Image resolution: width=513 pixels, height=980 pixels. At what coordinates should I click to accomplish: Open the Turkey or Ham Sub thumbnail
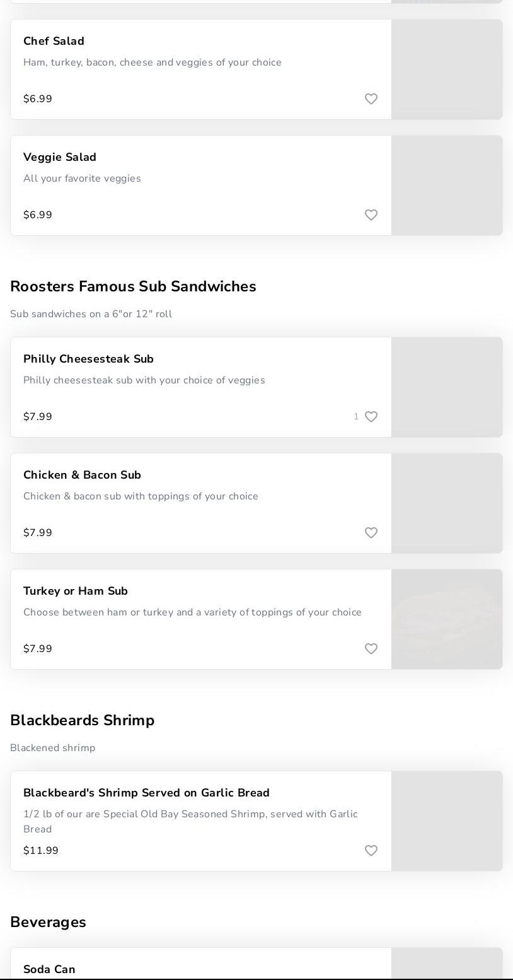[447, 619]
